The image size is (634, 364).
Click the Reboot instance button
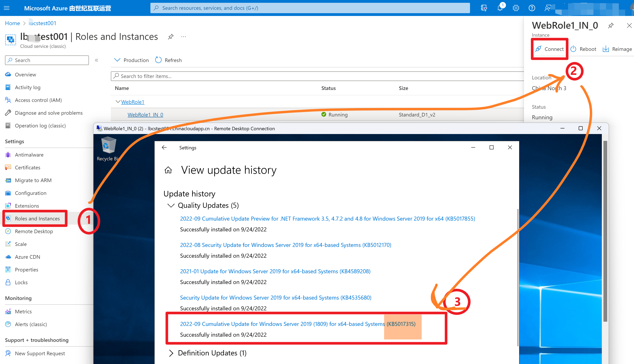click(583, 49)
